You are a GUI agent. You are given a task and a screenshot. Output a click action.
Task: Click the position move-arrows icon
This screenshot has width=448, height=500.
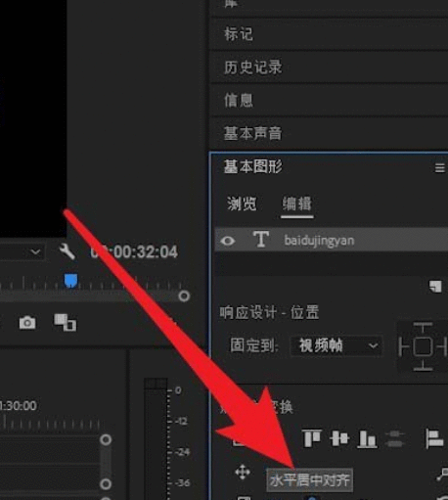point(243,472)
